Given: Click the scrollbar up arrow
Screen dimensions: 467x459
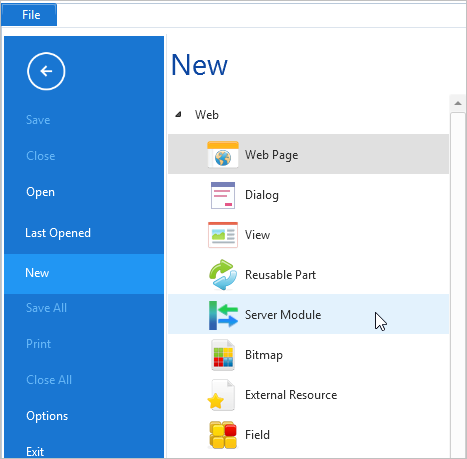Looking at the screenshot, I should click(x=458, y=103).
